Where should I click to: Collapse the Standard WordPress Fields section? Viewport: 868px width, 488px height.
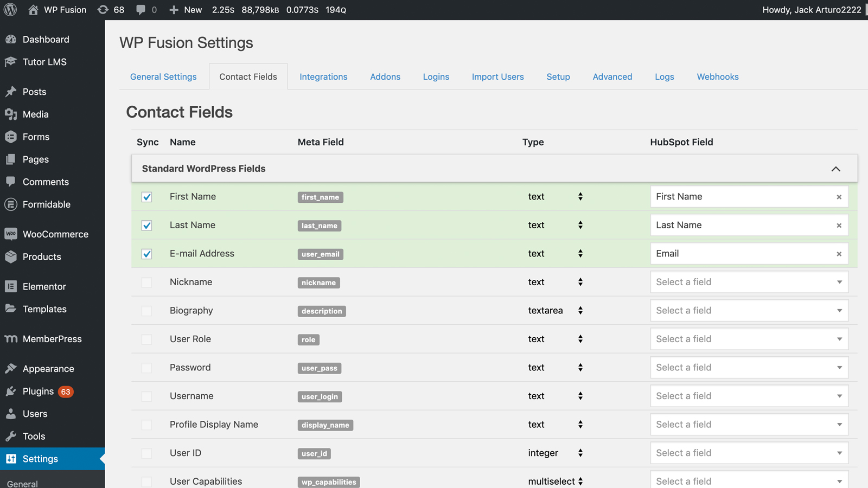click(x=835, y=169)
